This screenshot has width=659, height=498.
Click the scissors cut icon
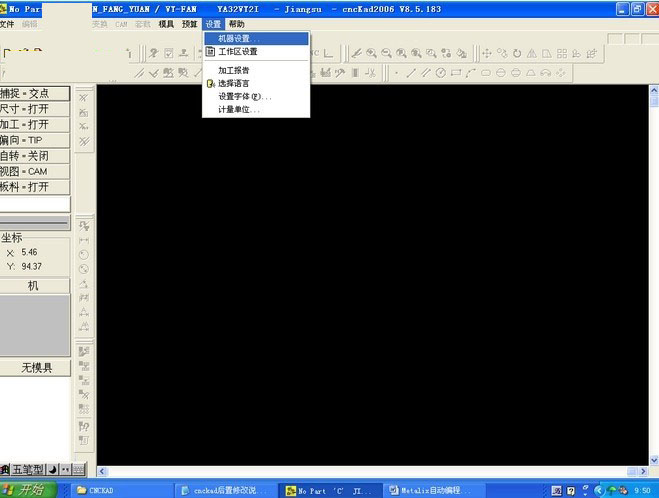point(370,73)
